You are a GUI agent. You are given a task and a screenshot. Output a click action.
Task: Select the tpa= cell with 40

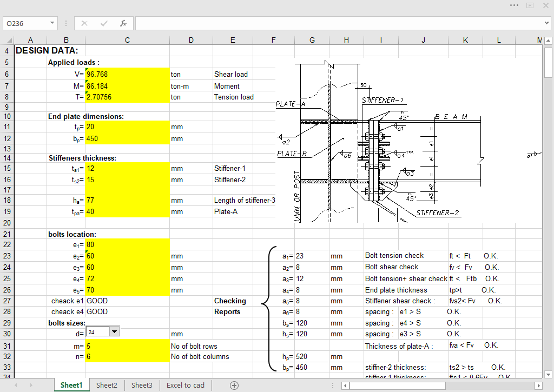tap(127, 211)
